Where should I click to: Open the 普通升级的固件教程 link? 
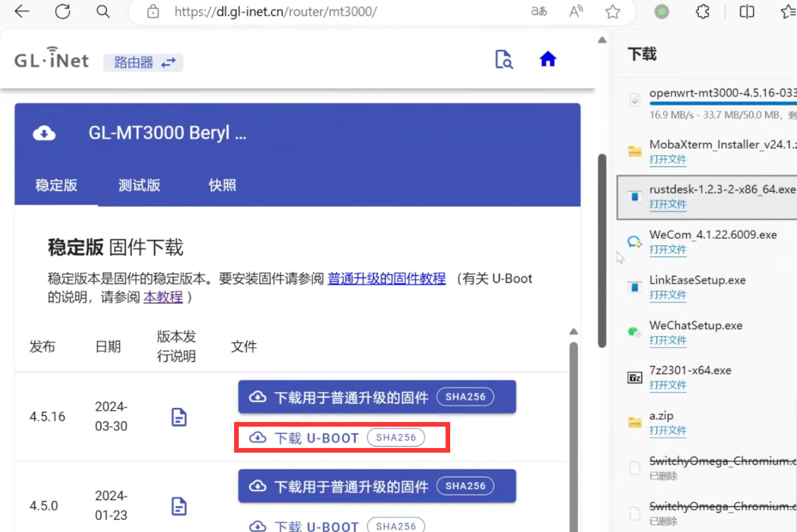click(386, 279)
